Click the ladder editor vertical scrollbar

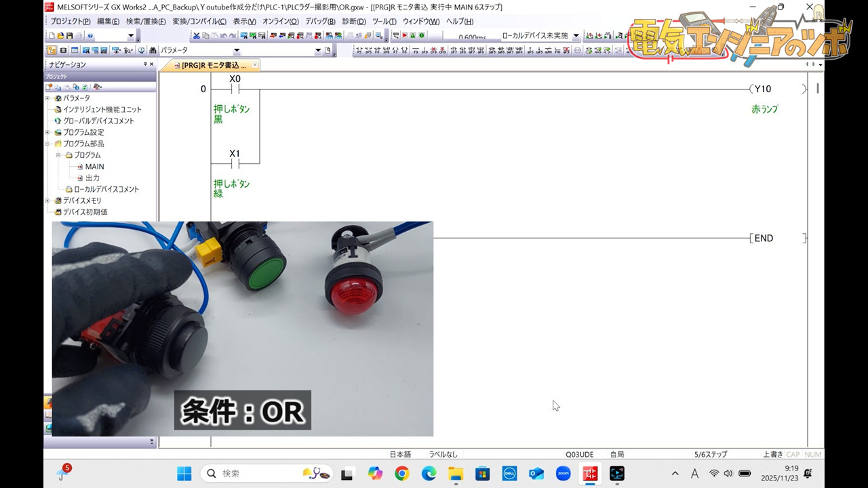(x=817, y=88)
